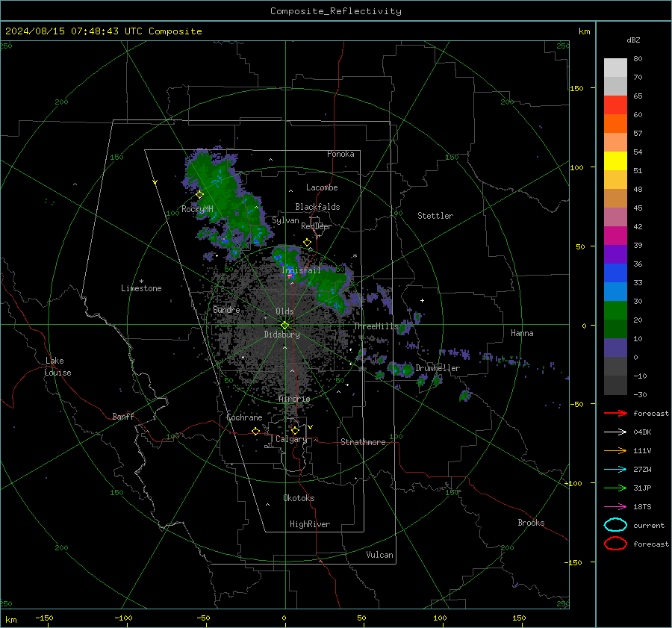Click the Cochrane map label
This screenshot has width=672, height=628.
coord(244,417)
